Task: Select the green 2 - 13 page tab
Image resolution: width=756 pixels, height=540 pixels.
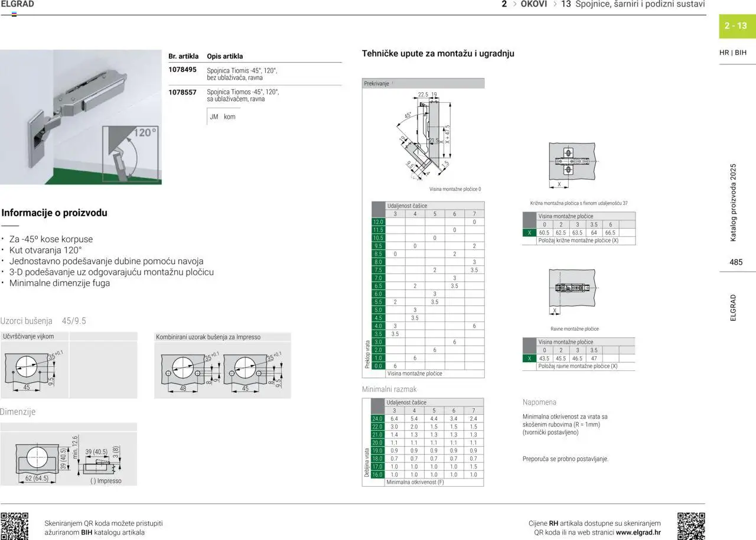Action: point(735,26)
